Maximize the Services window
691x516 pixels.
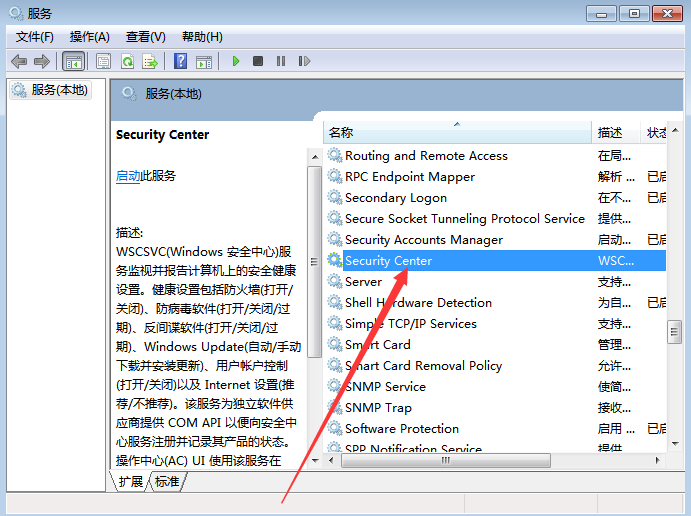pyautogui.click(x=634, y=14)
